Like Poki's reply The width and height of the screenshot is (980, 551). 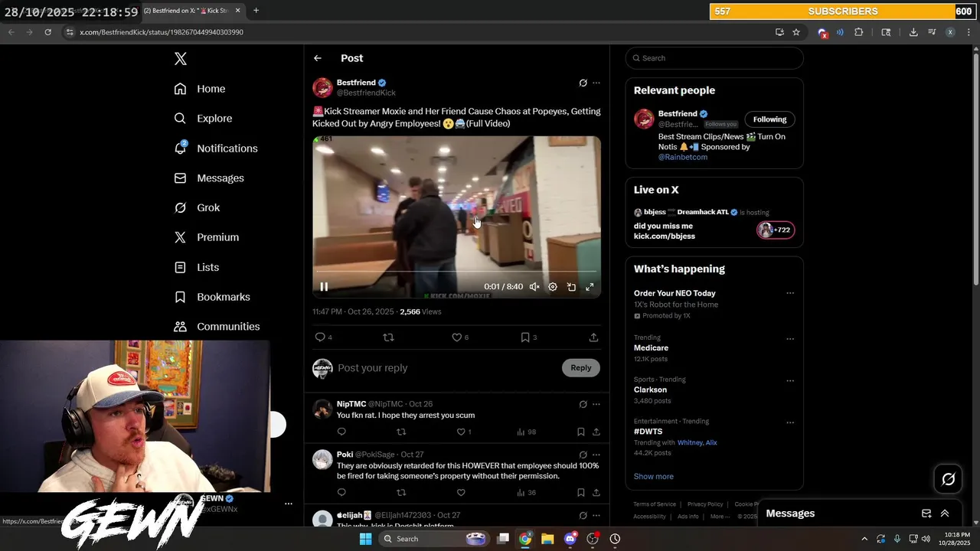(x=461, y=493)
